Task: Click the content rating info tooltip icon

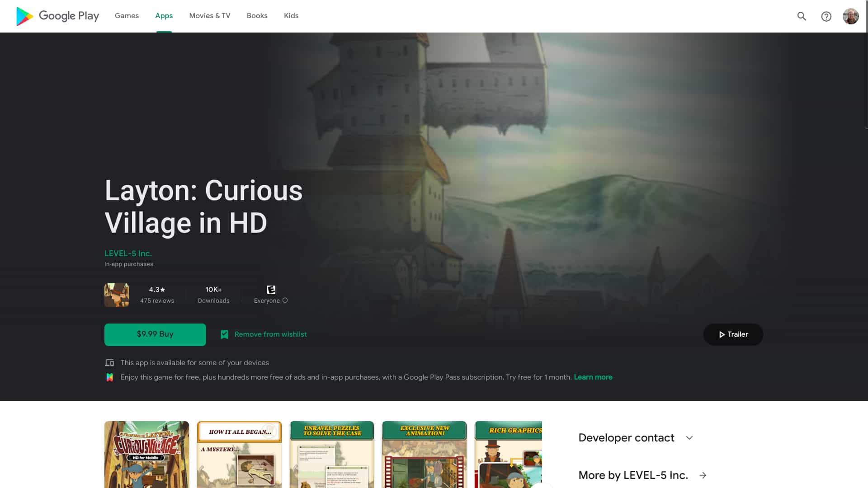Action: click(285, 300)
